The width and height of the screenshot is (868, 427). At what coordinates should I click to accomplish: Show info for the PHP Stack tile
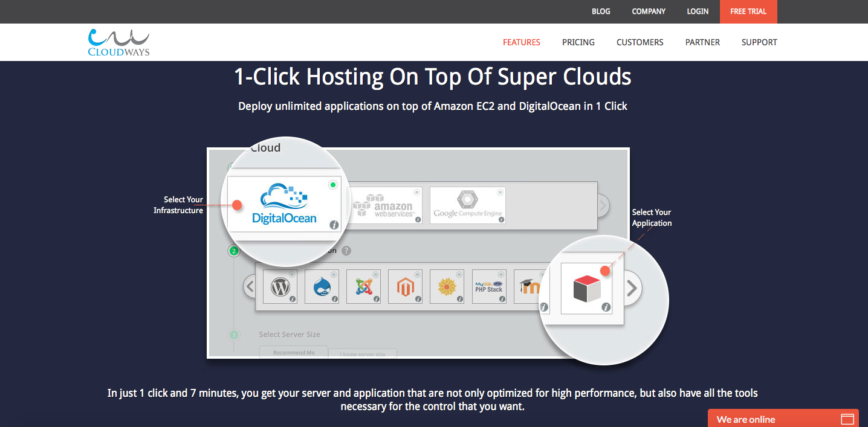click(x=501, y=299)
